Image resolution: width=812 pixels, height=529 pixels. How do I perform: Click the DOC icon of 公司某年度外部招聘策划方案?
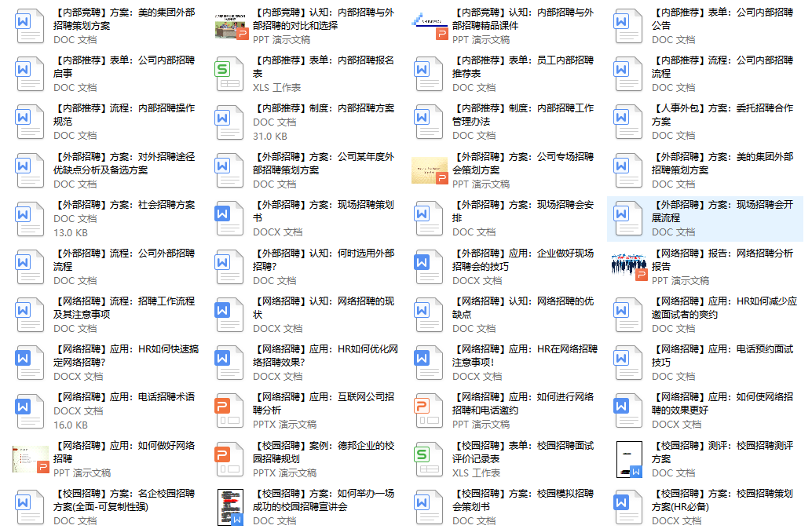(229, 170)
